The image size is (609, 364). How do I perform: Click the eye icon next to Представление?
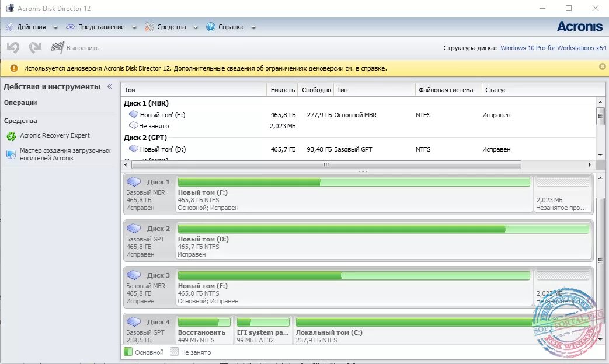tap(70, 27)
